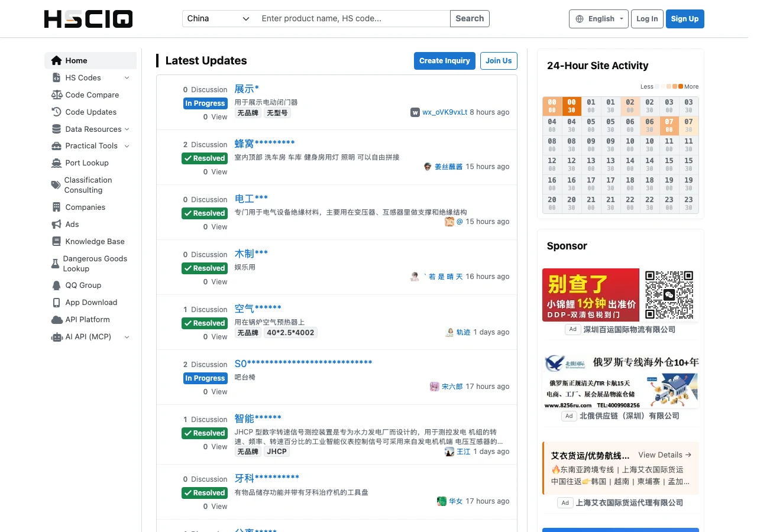Click 王江 user avatar
The width and height of the screenshot is (757, 532).
[x=449, y=452]
